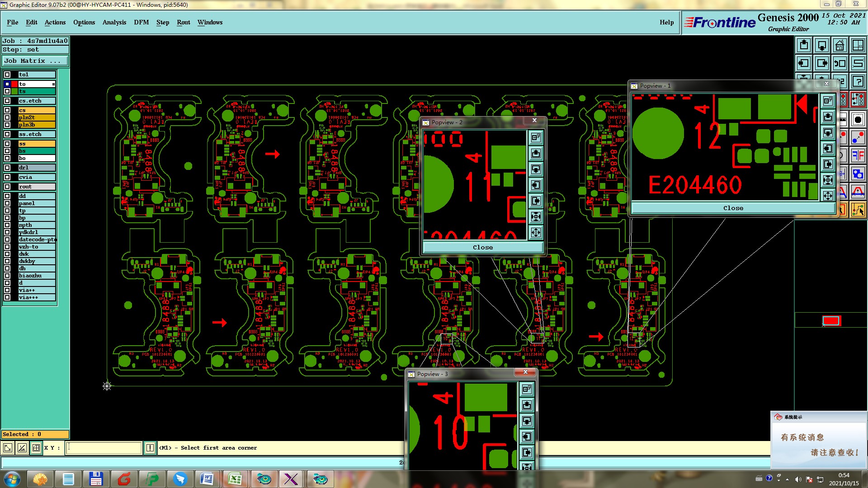Pan up in Popview 1

tap(828, 117)
